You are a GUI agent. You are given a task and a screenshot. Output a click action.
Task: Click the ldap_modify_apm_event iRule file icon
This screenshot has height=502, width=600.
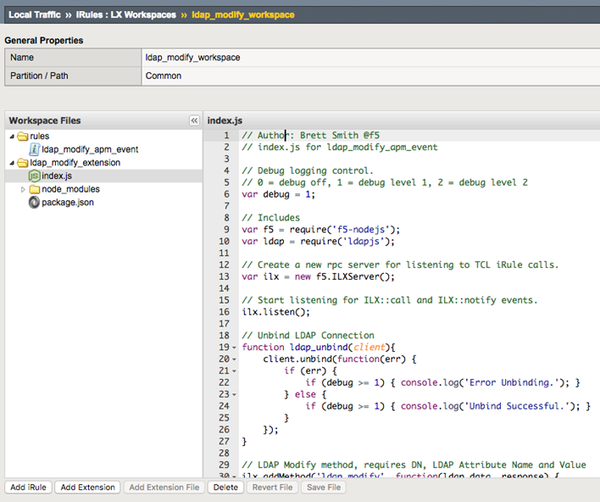click(x=33, y=149)
